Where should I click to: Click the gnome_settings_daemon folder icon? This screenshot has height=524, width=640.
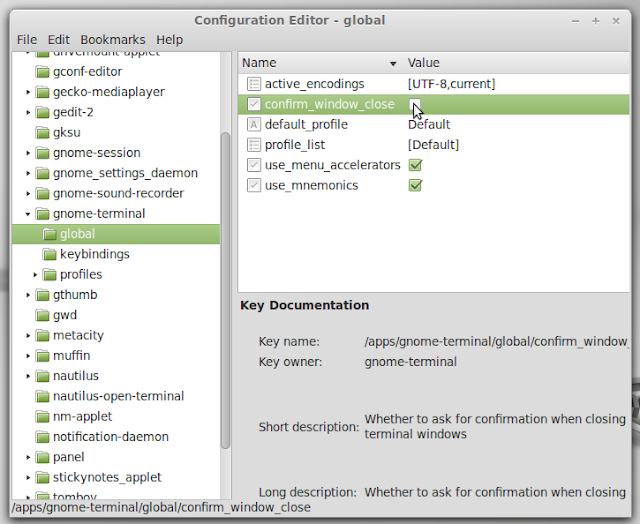click(42, 173)
